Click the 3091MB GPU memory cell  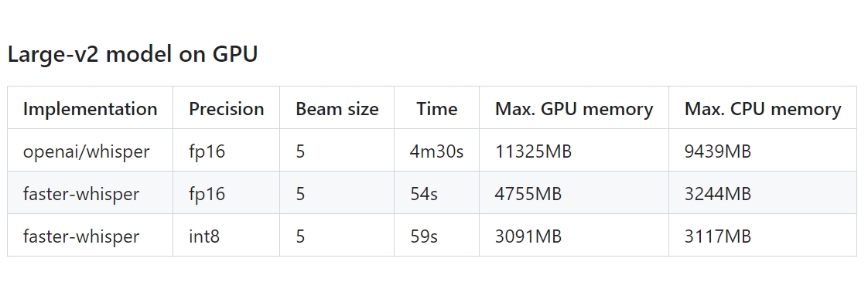click(528, 236)
